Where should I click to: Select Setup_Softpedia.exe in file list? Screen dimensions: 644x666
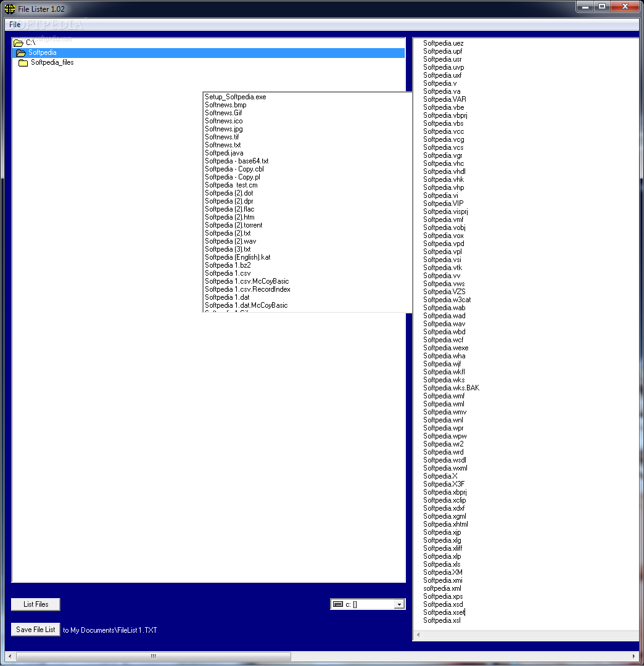[x=236, y=97]
